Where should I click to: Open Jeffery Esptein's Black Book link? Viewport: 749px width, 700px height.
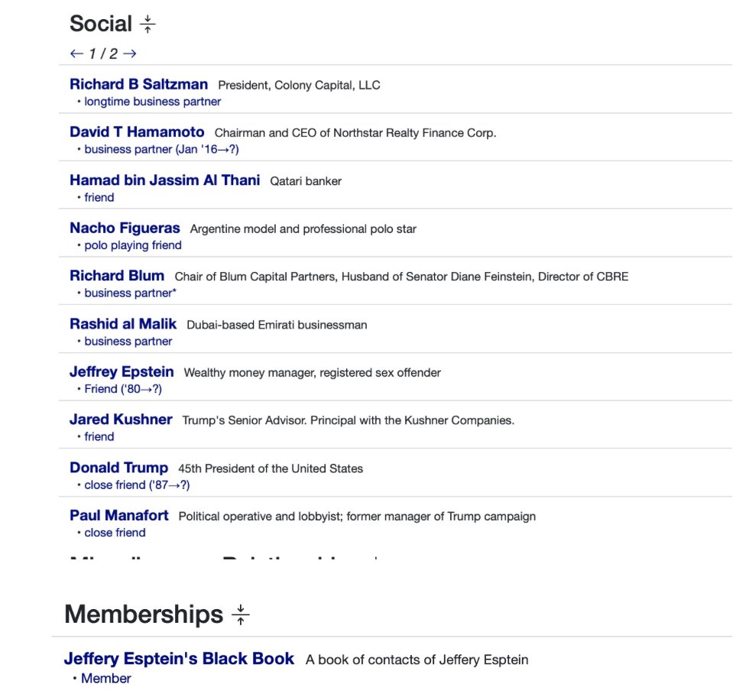[x=179, y=659]
